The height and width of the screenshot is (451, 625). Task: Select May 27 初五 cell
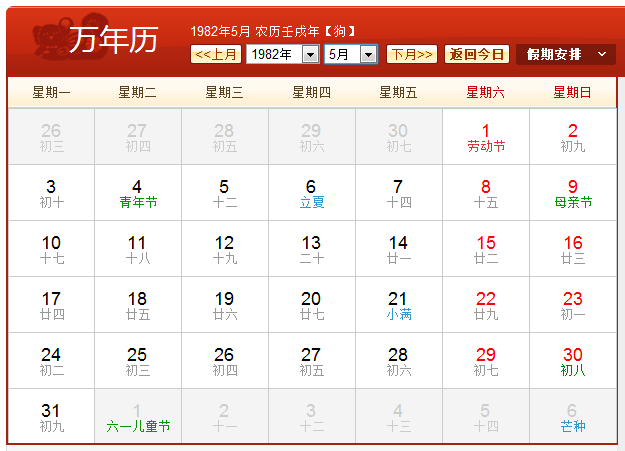(312, 360)
